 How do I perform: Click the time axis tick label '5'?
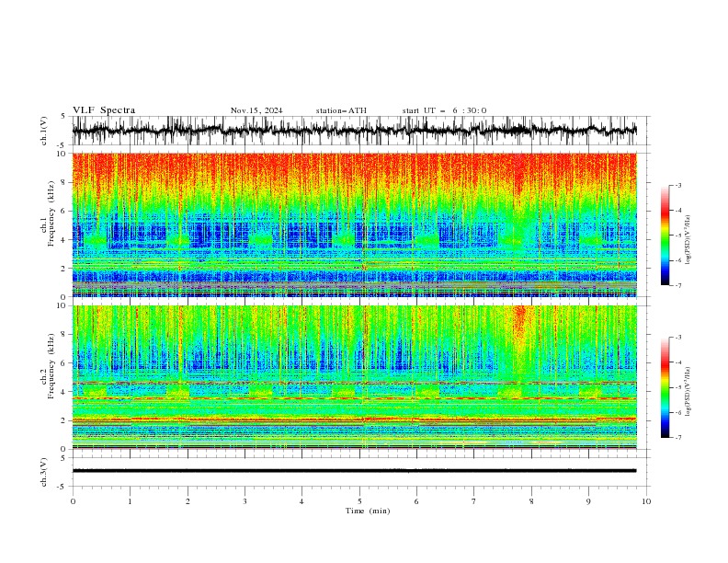point(359,501)
